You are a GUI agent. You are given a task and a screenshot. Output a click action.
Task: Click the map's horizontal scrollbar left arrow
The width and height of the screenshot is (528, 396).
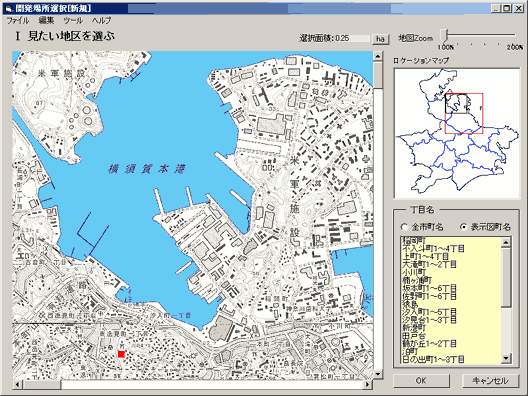tap(17, 384)
